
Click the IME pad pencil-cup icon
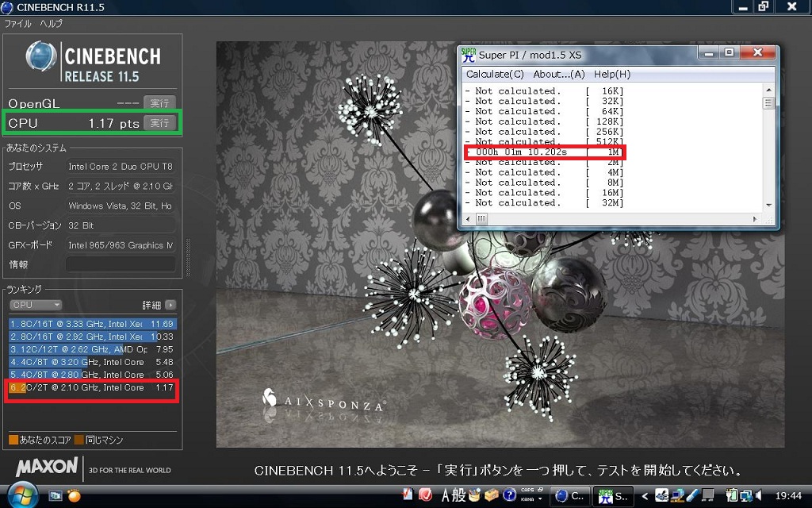tap(475, 495)
